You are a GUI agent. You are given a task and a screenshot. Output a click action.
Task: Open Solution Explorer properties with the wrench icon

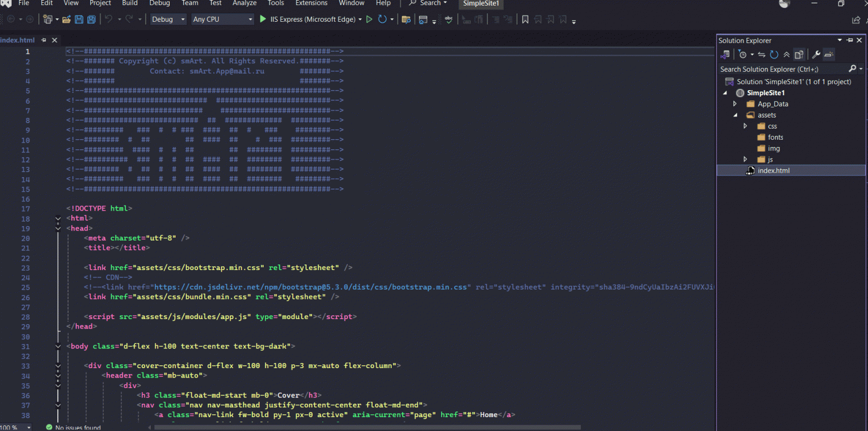[816, 55]
